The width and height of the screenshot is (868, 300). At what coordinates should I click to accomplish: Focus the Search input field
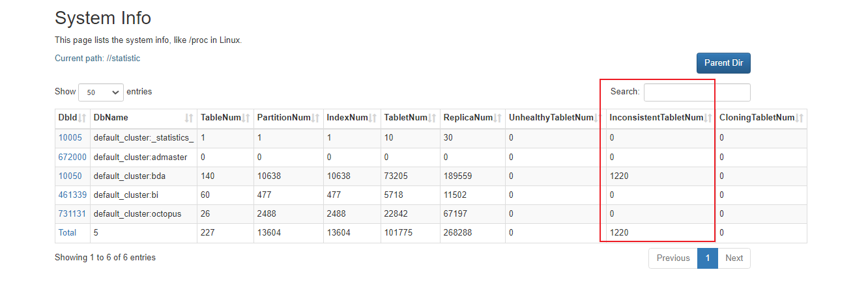[x=697, y=92]
